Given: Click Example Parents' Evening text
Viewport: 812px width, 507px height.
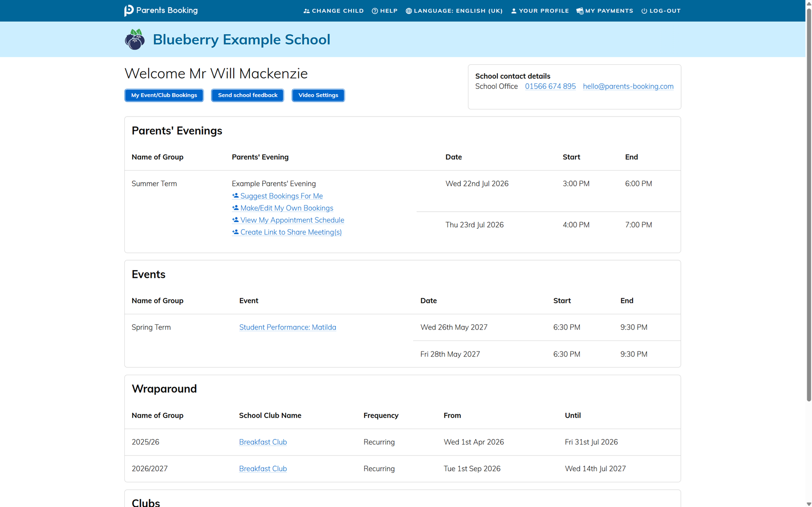Looking at the screenshot, I should (274, 184).
